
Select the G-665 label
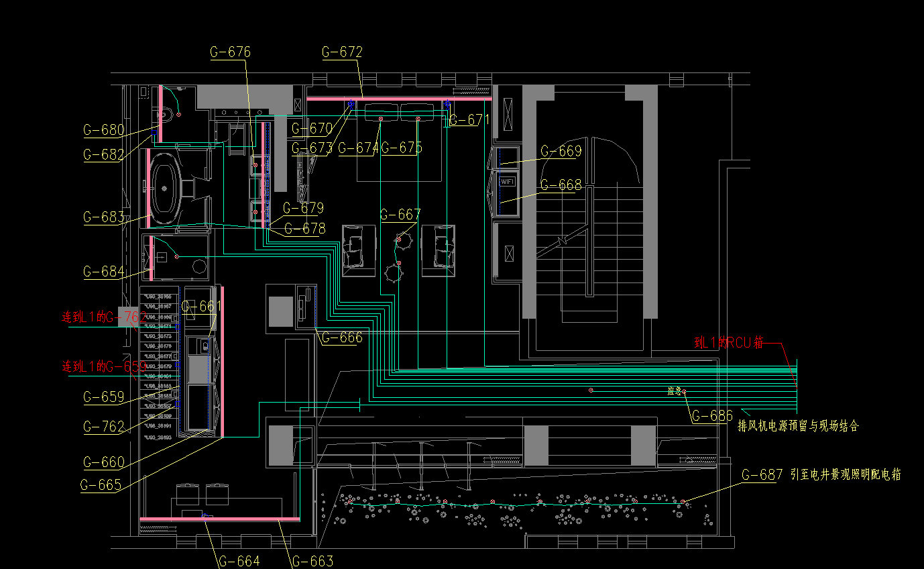pyautogui.click(x=101, y=485)
